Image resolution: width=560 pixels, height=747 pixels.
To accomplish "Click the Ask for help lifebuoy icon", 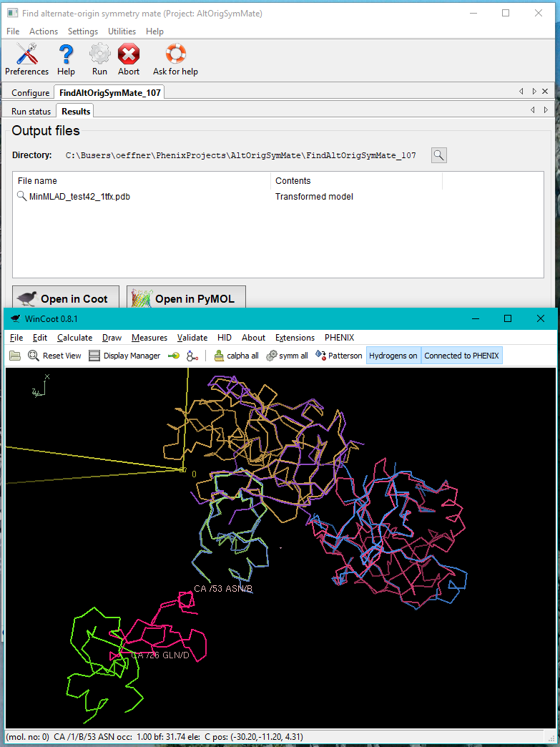I will click(175, 59).
